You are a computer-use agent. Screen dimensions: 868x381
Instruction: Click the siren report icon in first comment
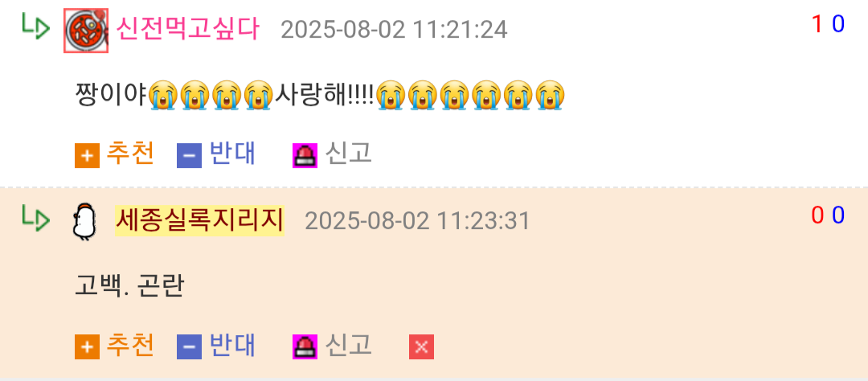(305, 155)
